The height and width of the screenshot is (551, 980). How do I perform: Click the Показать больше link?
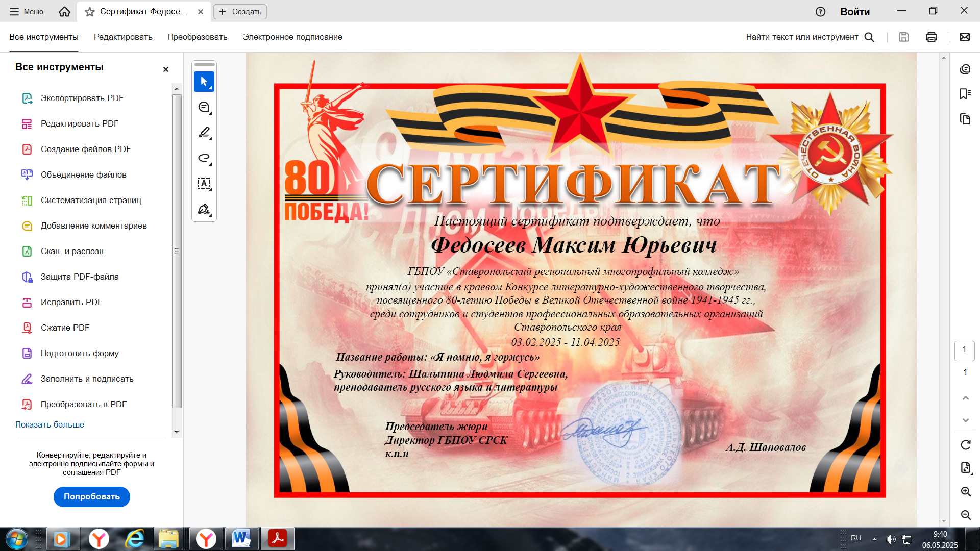tap(50, 424)
